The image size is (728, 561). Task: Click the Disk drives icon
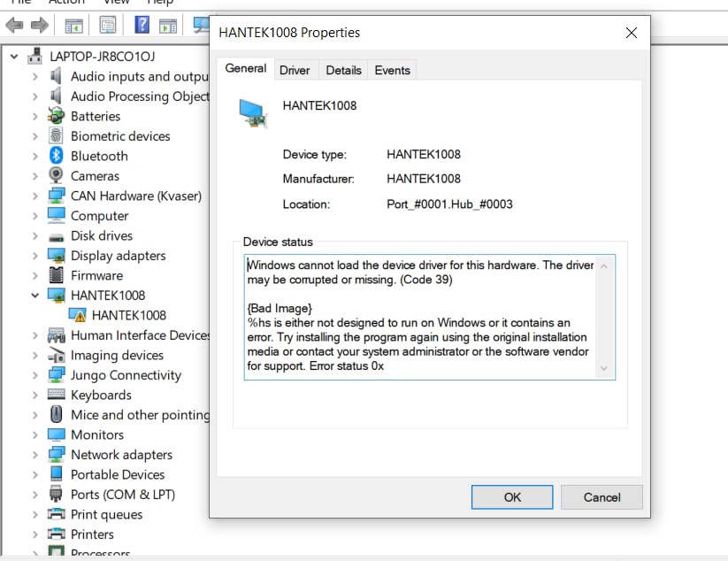57,237
